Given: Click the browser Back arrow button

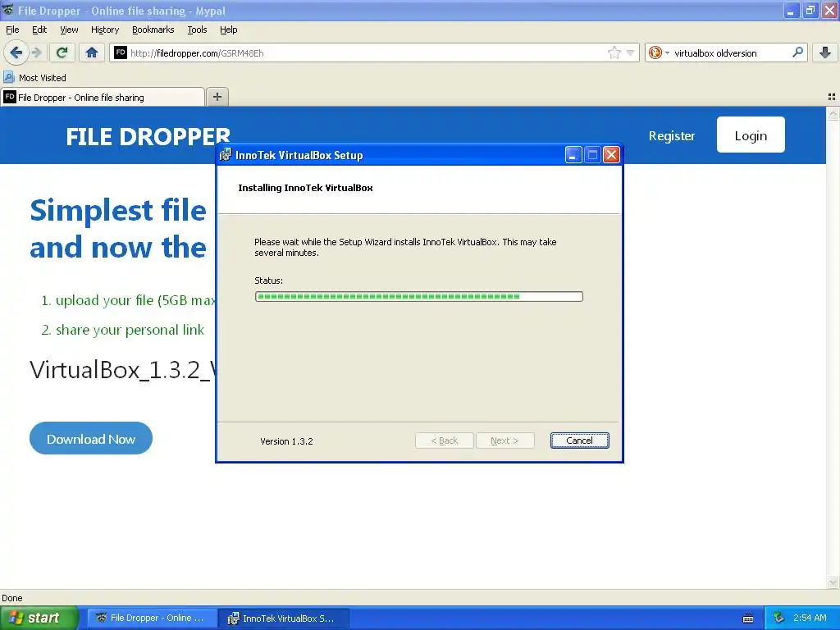Looking at the screenshot, I should (16, 52).
